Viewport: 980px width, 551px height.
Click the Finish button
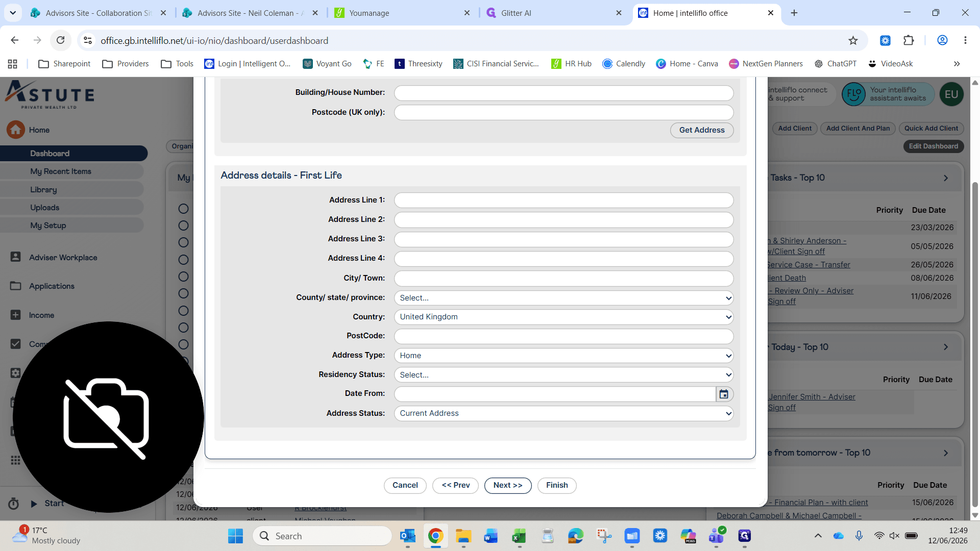[x=557, y=485]
